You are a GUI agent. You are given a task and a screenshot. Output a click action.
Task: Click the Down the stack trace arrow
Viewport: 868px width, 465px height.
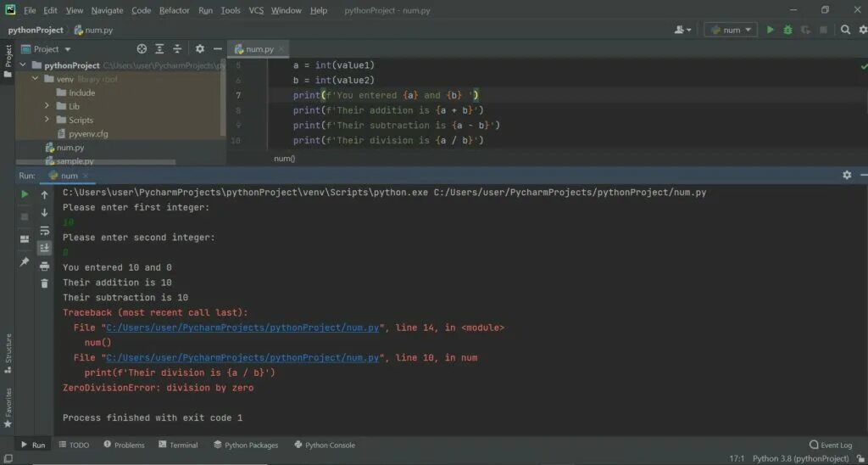(45, 212)
